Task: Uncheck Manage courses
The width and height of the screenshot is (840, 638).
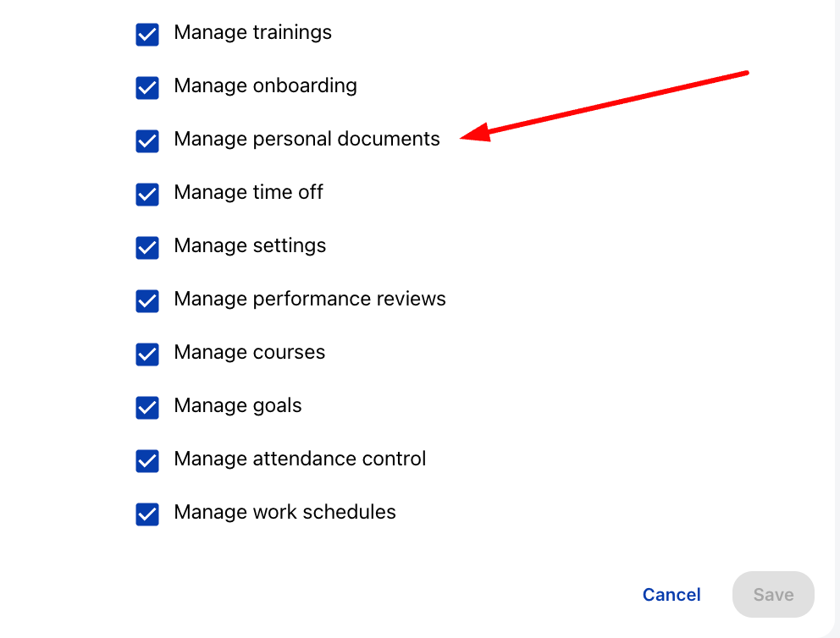Action: (x=147, y=355)
